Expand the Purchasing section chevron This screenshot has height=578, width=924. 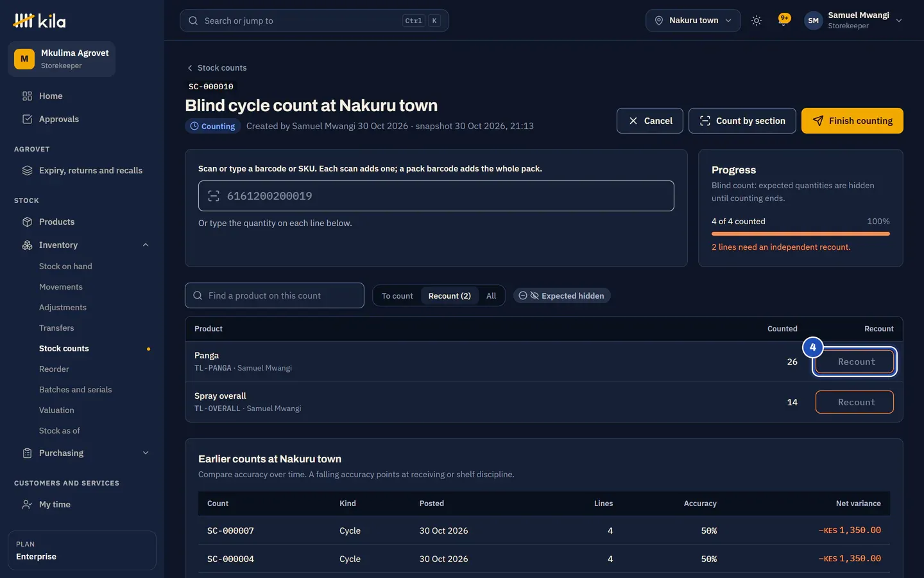146,453
